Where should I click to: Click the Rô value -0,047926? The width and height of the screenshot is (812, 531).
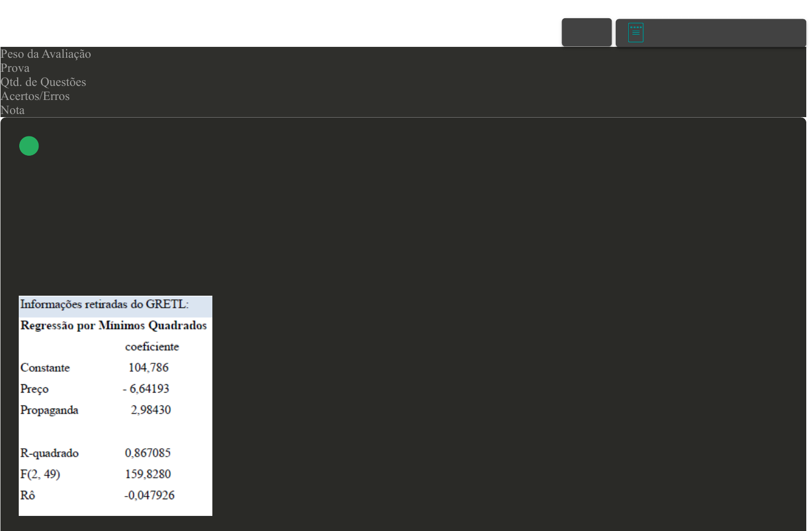(x=149, y=496)
